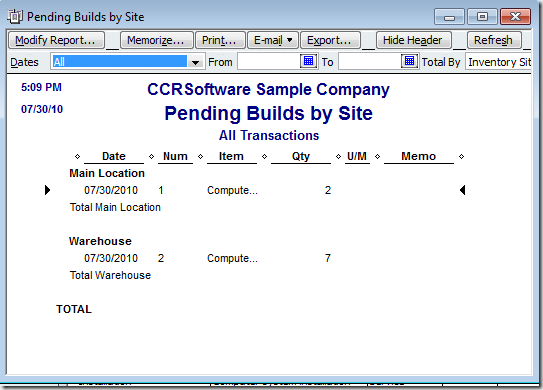Click the CCRSoftware Sample Company title
Screen dimensions: 543x390
click(268, 89)
